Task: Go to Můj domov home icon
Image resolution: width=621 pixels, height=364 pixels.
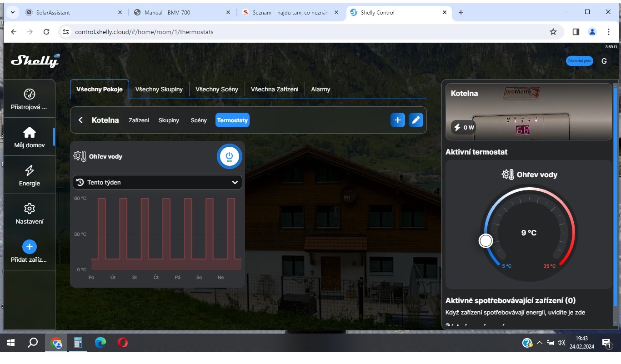Action: click(x=30, y=132)
